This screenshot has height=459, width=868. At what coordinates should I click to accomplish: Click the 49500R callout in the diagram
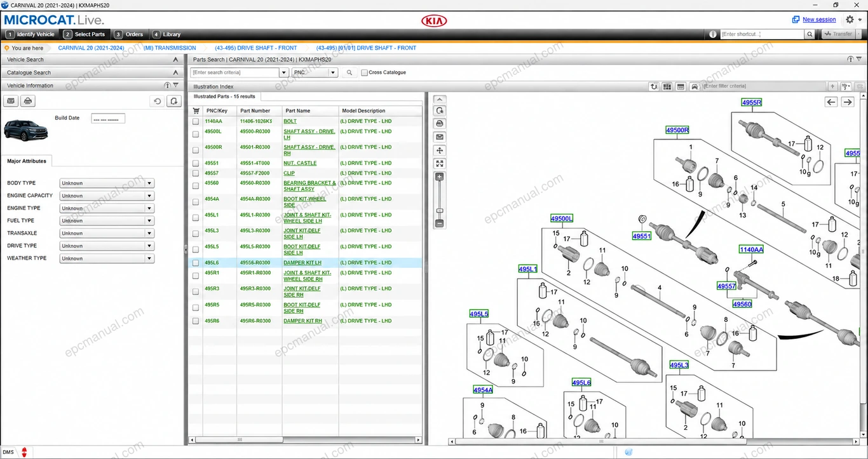pos(677,130)
